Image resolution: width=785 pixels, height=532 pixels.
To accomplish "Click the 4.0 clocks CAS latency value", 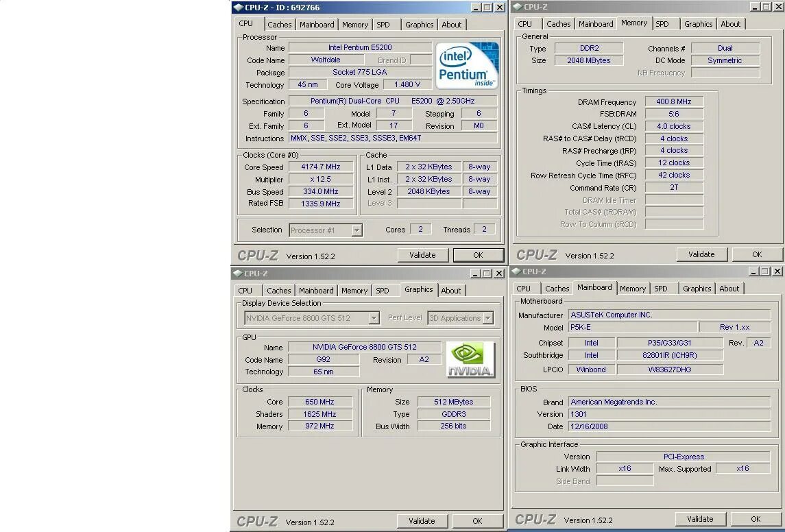I will [x=674, y=126].
